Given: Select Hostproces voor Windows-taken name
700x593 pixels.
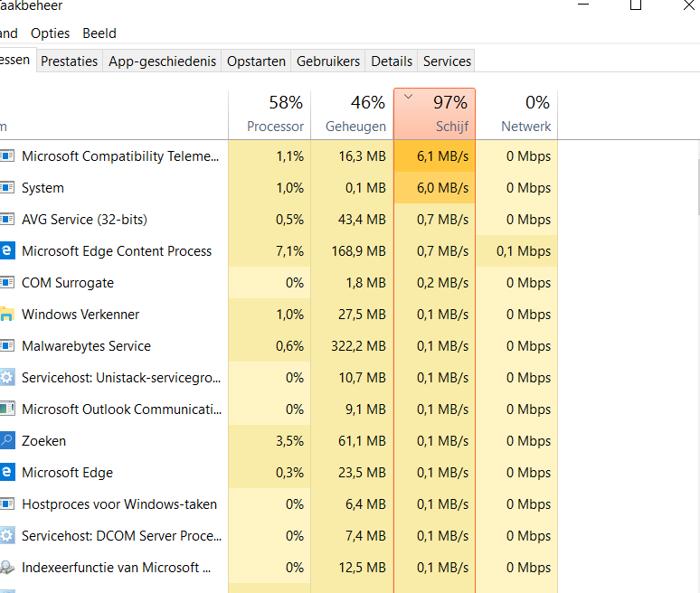Looking at the screenshot, I should pyautogui.click(x=119, y=504).
